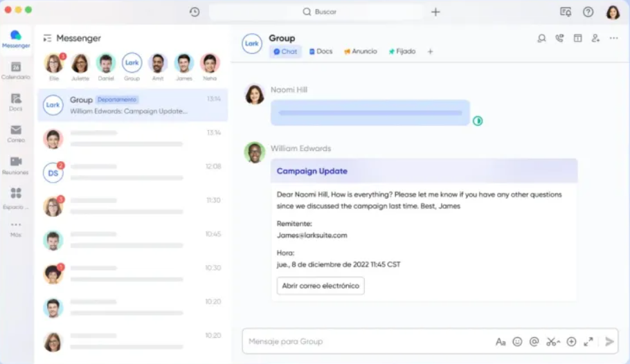
Task: Open the DS conversation at 12:08
Action: click(133, 173)
